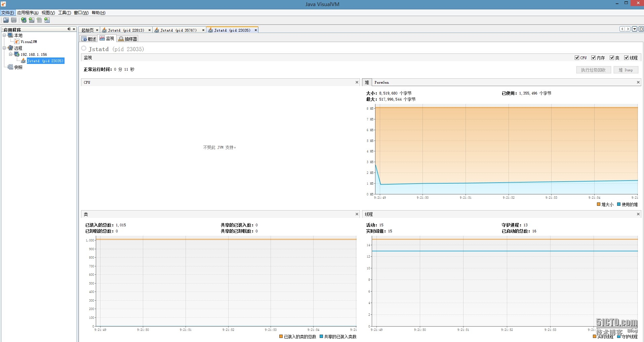This screenshot has width=644, height=342.
Task: Click the 不受此 JVM 支持 message
Action: tap(219, 148)
